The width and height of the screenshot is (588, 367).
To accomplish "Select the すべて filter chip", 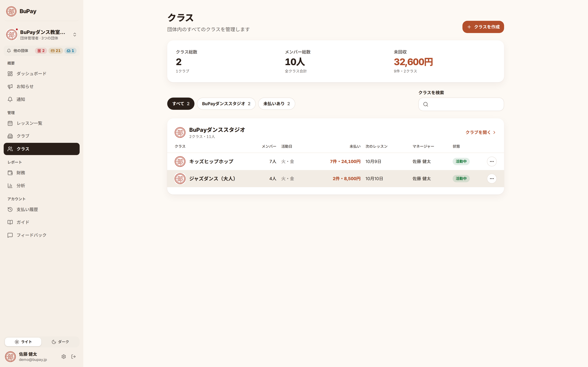I will (181, 104).
